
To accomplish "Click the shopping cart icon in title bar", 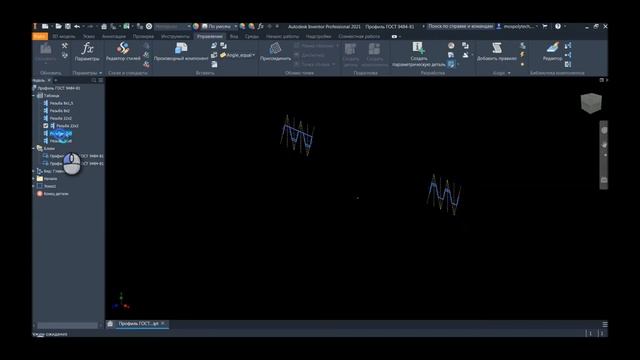I will pos(544,26).
